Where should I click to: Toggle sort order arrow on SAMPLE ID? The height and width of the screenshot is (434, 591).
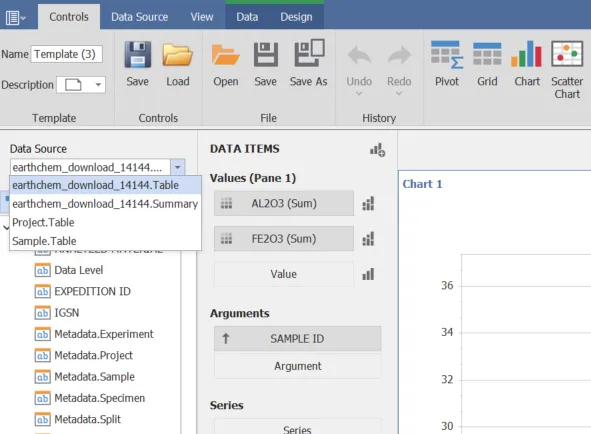226,339
